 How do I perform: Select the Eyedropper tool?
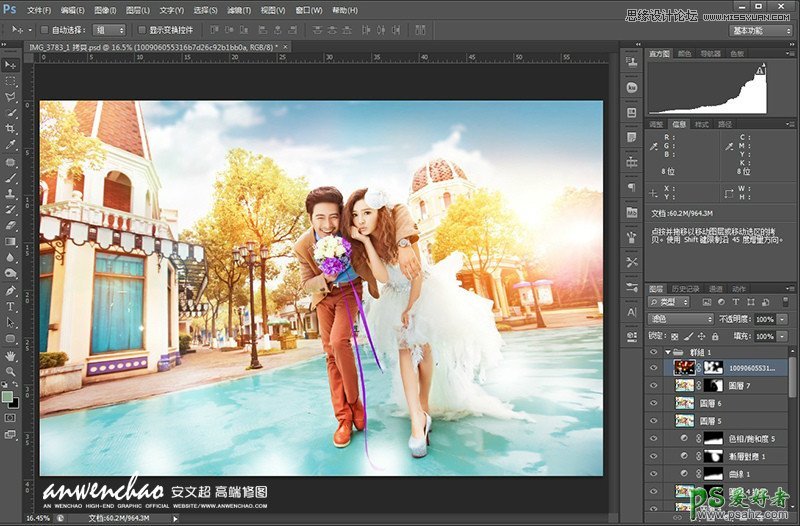[x=11, y=145]
